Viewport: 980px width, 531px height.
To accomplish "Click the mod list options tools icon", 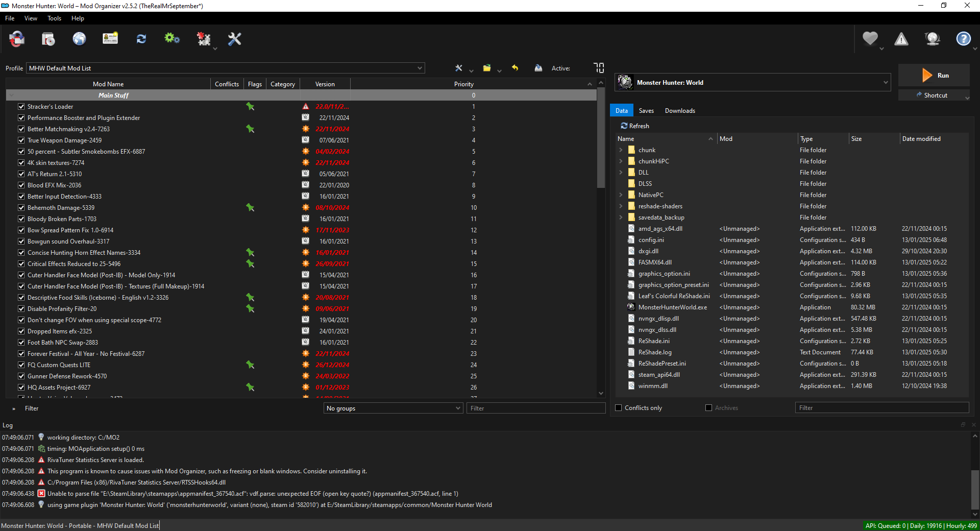I will tap(459, 68).
